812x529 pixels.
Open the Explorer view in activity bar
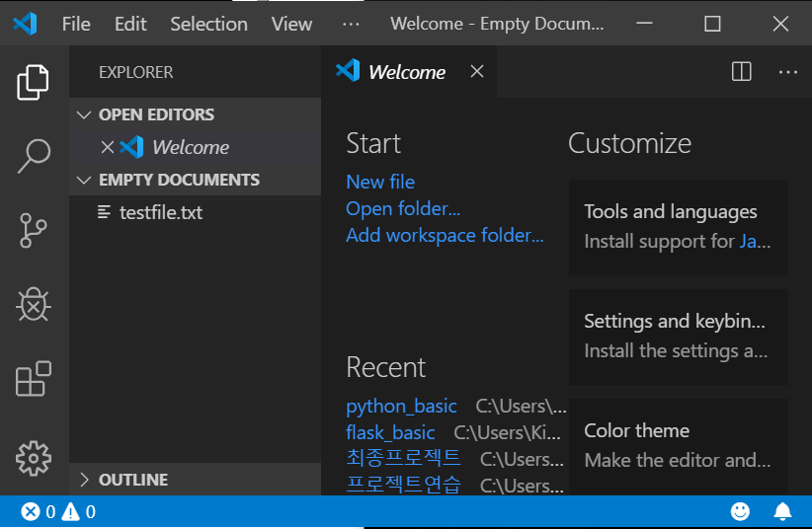pyautogui.click(x=34, y=82)
